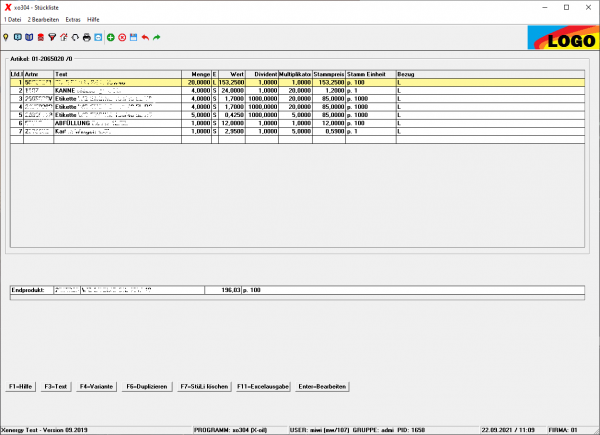Click the red circle X delete icon
Viewport: 600px width, 435px height.
pyautogui.click(x=122, y=37)
